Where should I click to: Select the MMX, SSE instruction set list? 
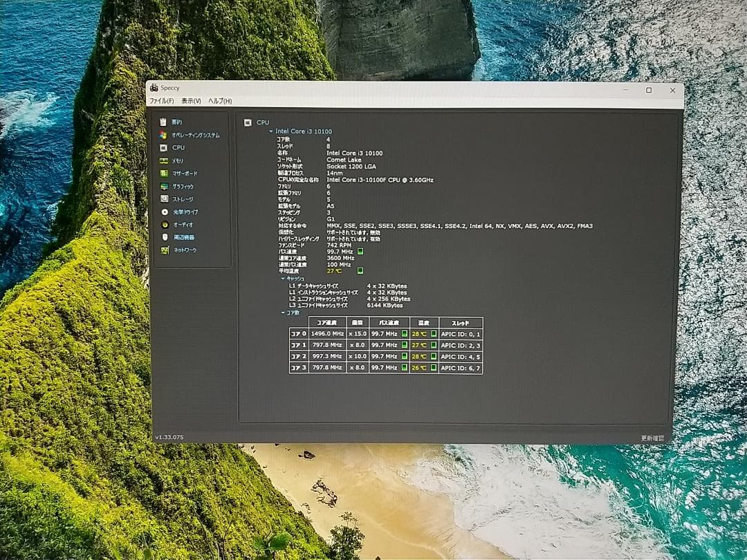460,225
